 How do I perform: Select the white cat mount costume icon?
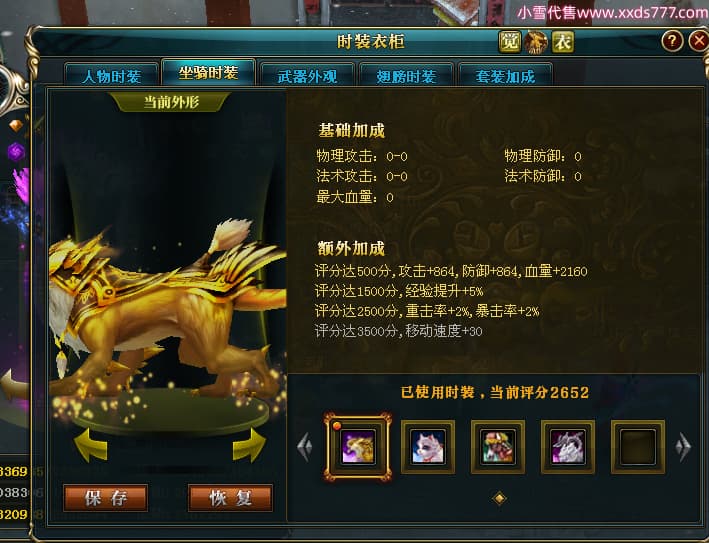click(428, 447)
